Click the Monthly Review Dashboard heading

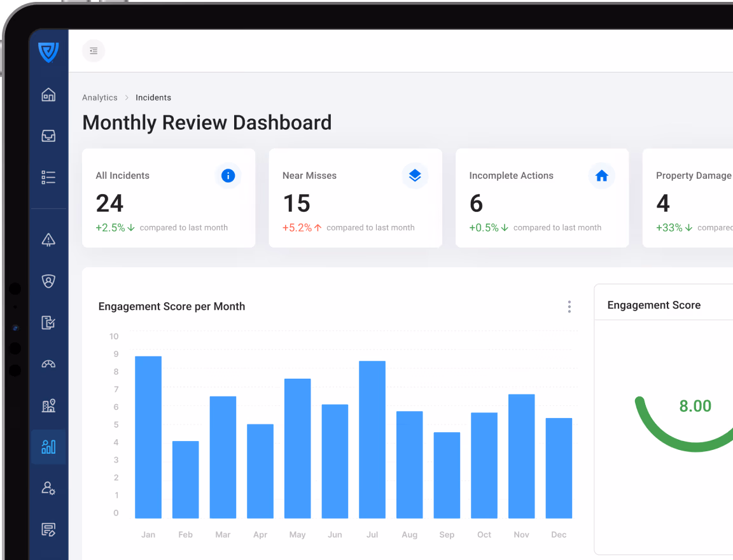pyautogui.click(x=207, y=122)
